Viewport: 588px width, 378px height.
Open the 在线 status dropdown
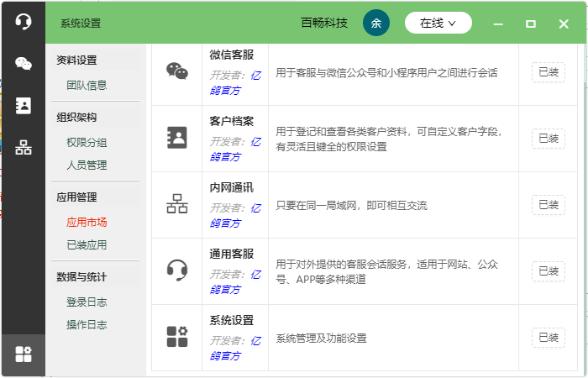438,23
